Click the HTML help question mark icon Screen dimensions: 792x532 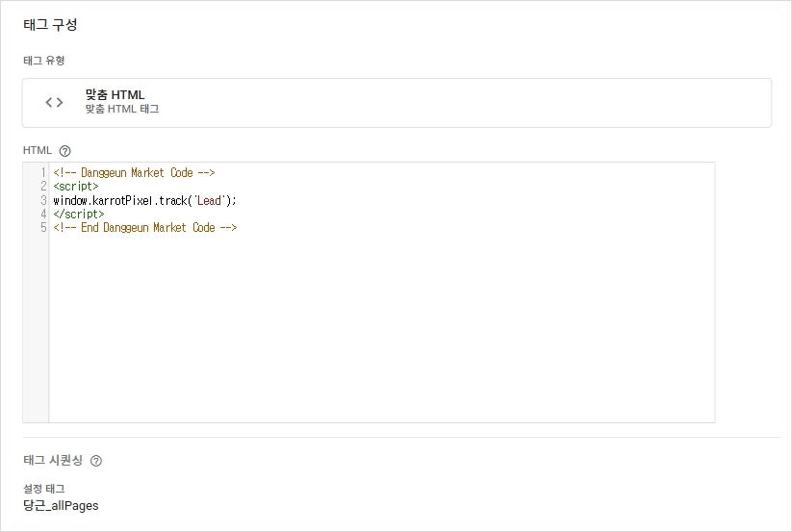[x=64, y=151]
